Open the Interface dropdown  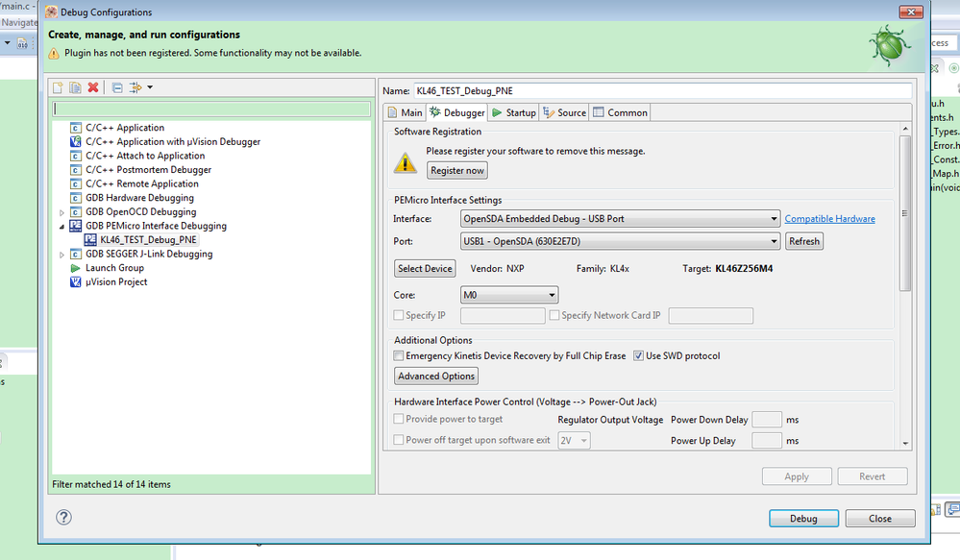pyautogui.click(x=620, y=218)
